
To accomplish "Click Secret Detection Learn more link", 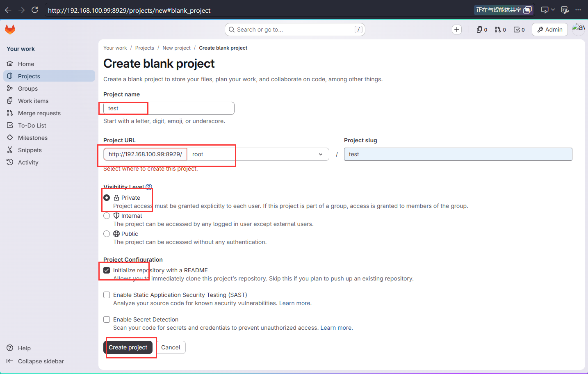I will pos(337,328).
